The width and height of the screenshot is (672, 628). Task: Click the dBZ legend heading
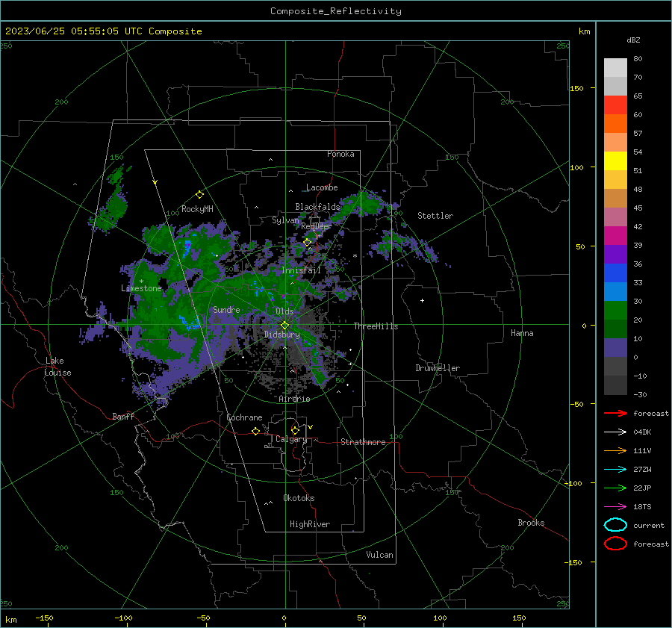pyautogui.click(x=633, y=40)
